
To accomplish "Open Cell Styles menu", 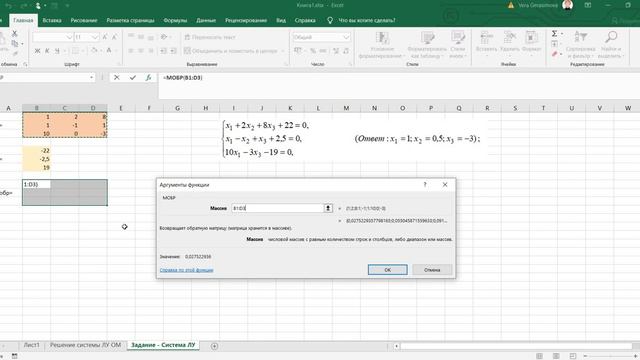I will 458,45.
